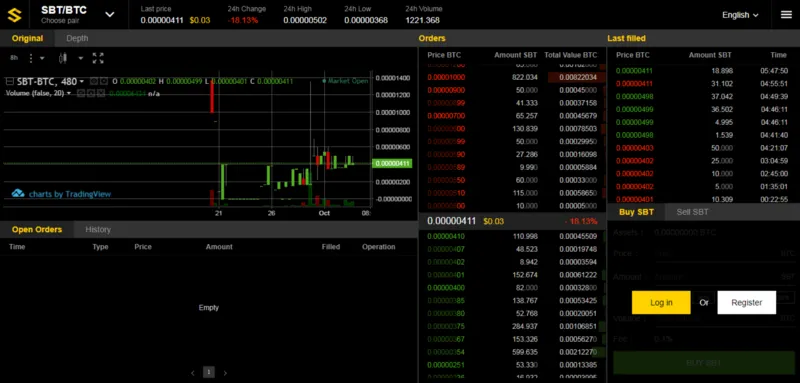Select sell order with amount 115.000

pyautogui.click(x=512, y=193)
